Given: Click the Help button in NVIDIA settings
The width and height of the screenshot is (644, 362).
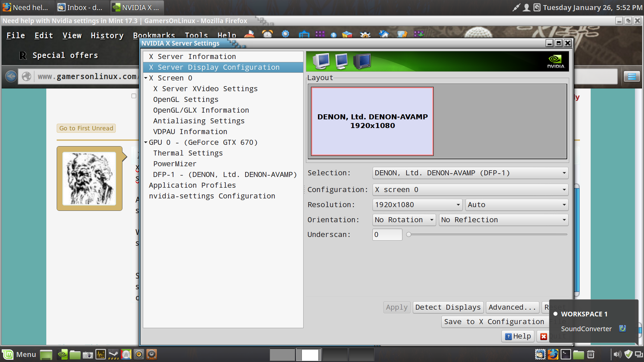Looking at the screenshot, I should 518,336.
